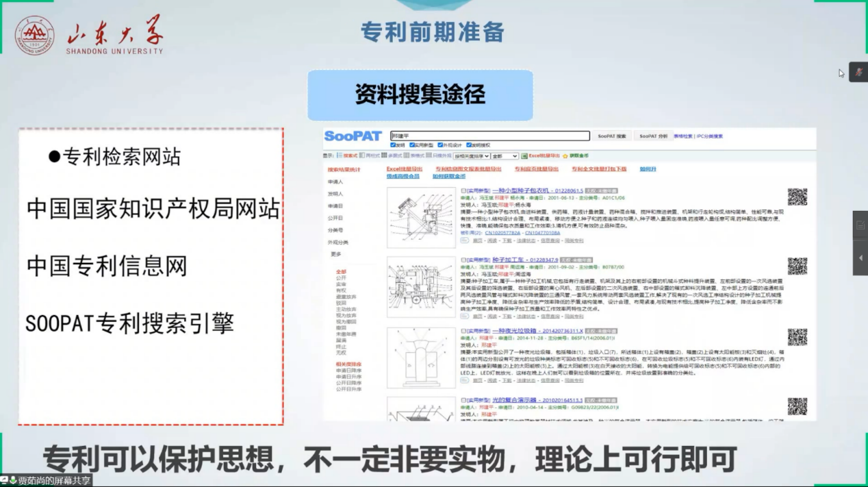Expand 分类号 in search statistics
This screenshot has width=868, height=487.
(x=335, y=230)
